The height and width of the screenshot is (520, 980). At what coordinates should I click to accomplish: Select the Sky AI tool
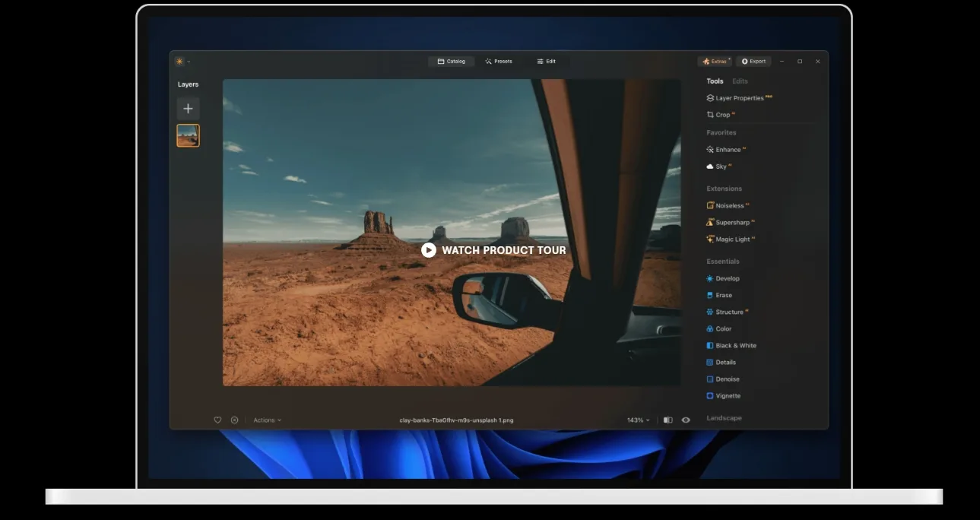point(720,166)
